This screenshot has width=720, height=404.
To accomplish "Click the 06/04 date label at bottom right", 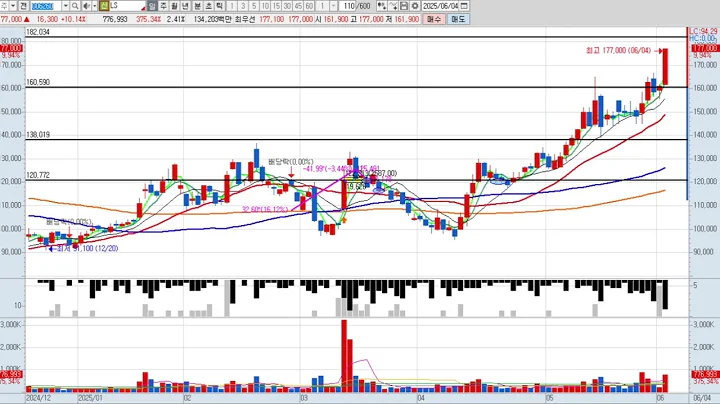I will pyautogui.click(x=702, y=398).
